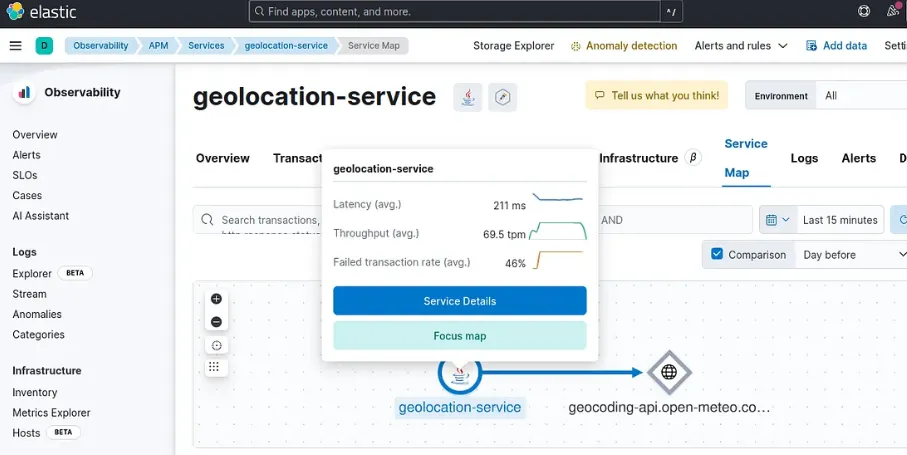Open SLOs in the sidebar
Screen dimensions: 907x455
pyautogui.click(x=25, y=175)
